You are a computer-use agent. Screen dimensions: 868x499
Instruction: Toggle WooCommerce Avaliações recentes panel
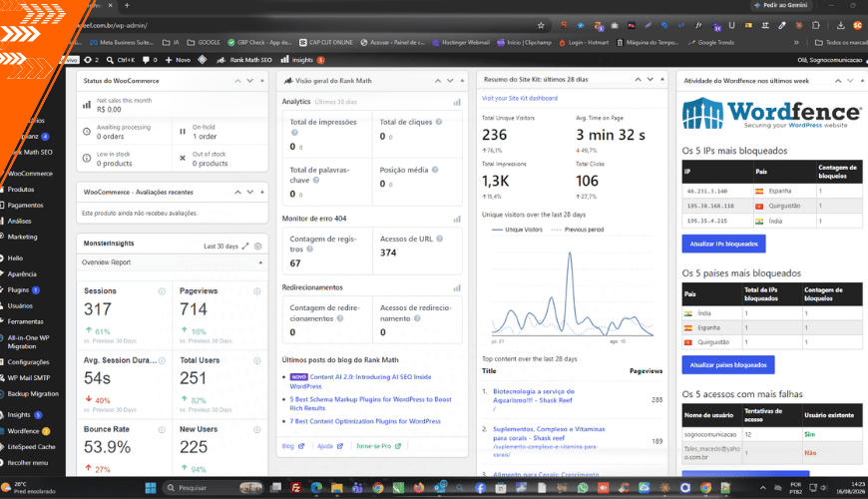261,193
